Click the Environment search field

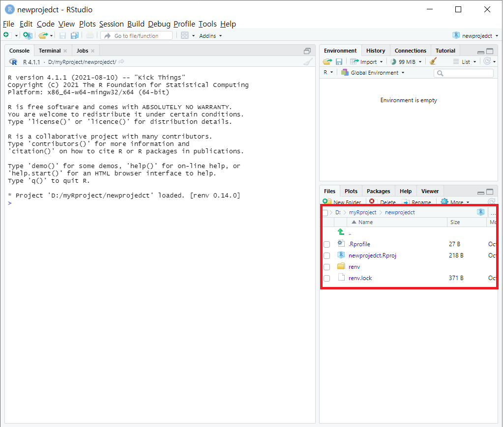tap(464, 73)
